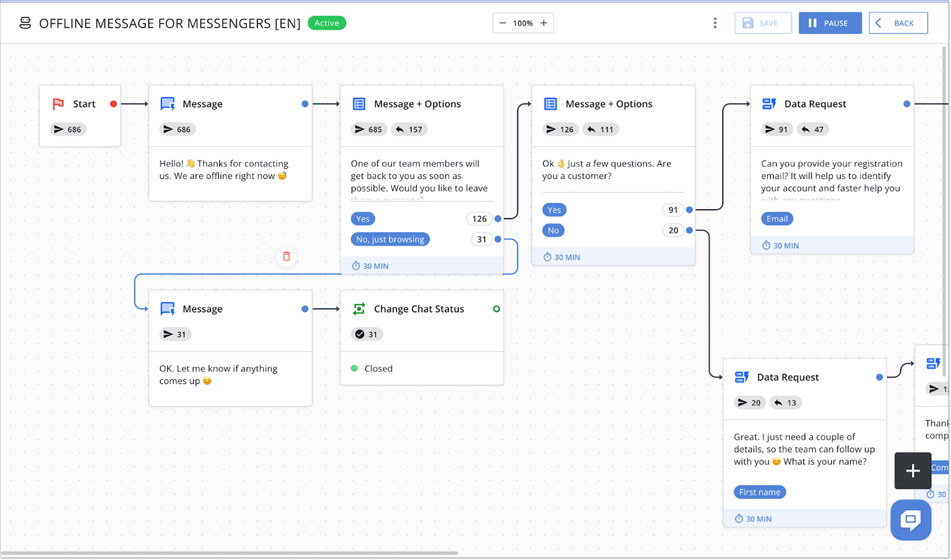Click the red output dot of Start node
This screenshot has width=951, height=560.
[113, 104]
